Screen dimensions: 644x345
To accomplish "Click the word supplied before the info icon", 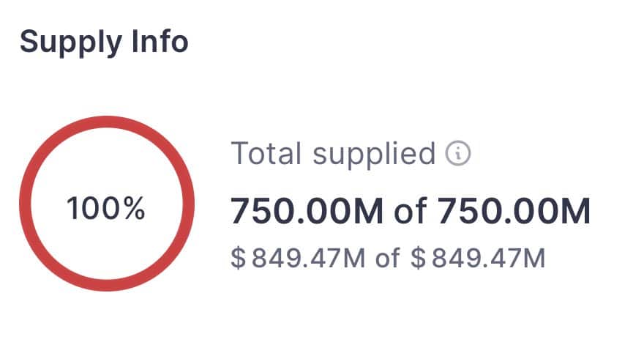I will click(x=373, y=154).
